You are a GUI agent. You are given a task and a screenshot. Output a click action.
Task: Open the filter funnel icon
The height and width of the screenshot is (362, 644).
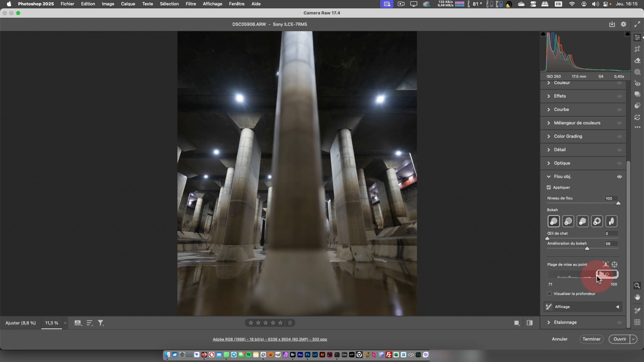click(x=101, y=323)
